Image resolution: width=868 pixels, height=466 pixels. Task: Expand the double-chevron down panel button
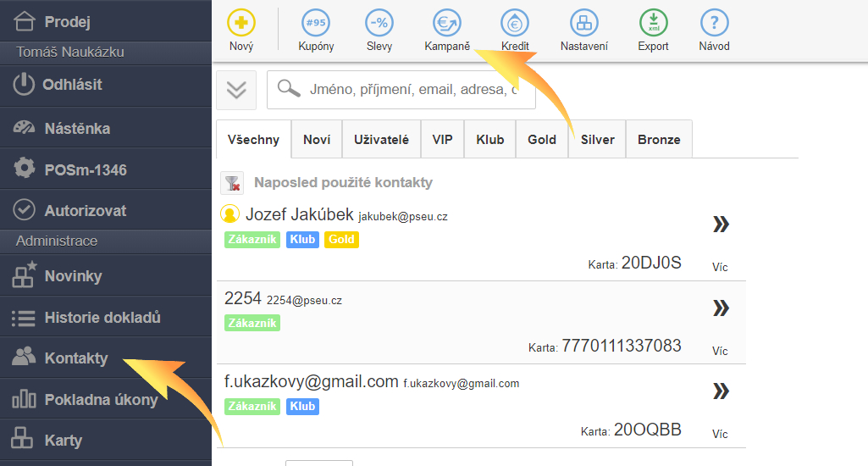[x=236, y=90]
